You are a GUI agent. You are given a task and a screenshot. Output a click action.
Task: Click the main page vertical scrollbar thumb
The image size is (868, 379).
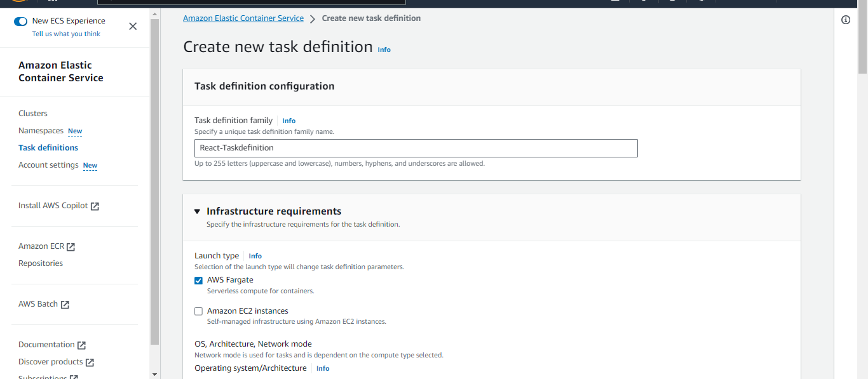pos(862,38)
